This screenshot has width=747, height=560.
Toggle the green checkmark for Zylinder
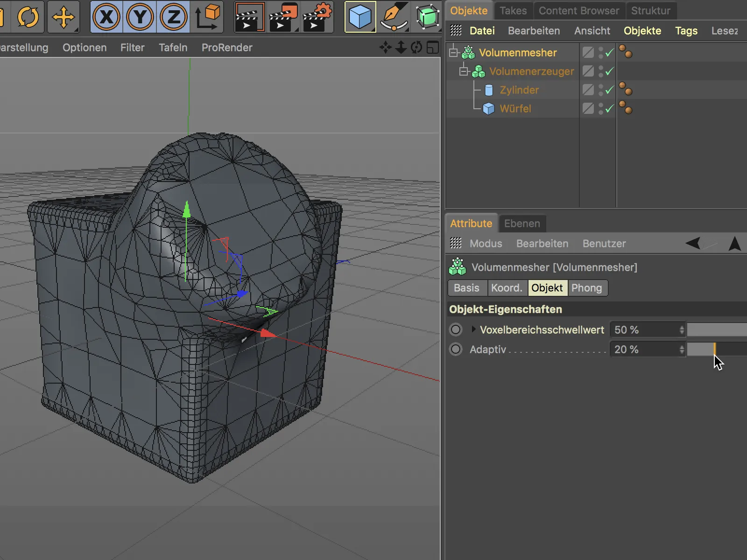[x=609, y=90]
